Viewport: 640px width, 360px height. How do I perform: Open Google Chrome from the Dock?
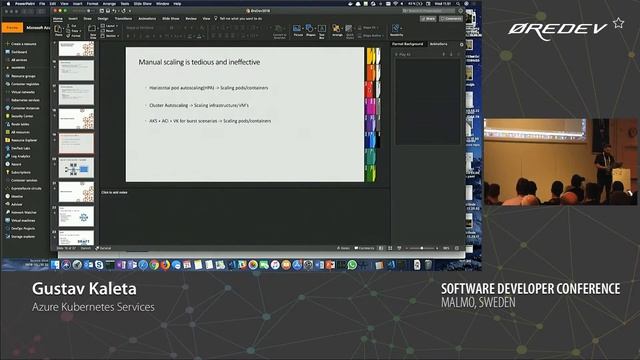click(x=154, y=265)
